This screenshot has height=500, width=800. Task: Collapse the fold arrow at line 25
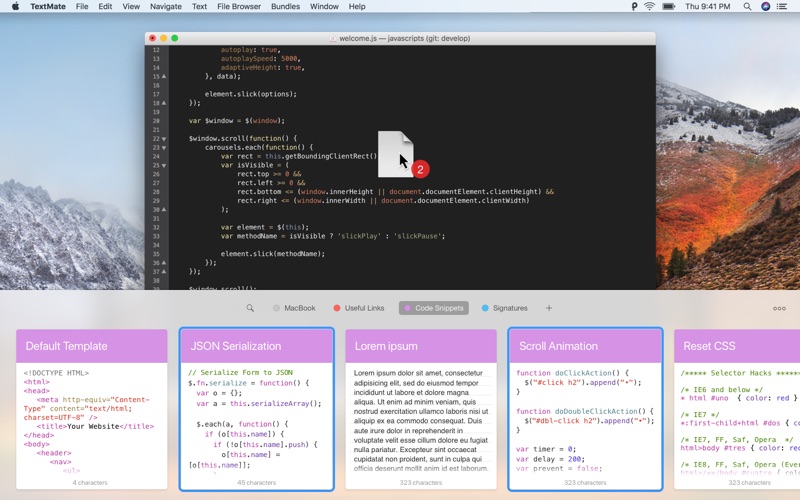coord(164,165)
